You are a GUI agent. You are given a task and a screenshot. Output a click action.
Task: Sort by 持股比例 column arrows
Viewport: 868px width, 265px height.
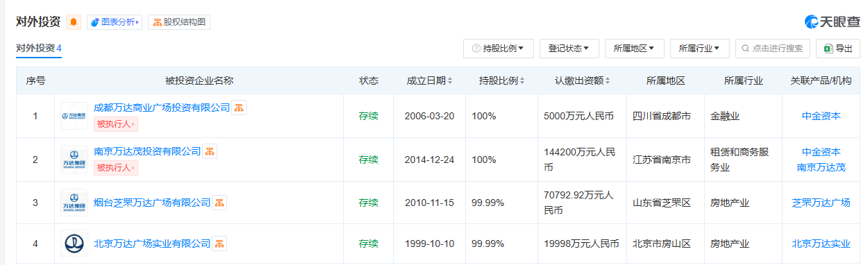click(x=522, y=80)
